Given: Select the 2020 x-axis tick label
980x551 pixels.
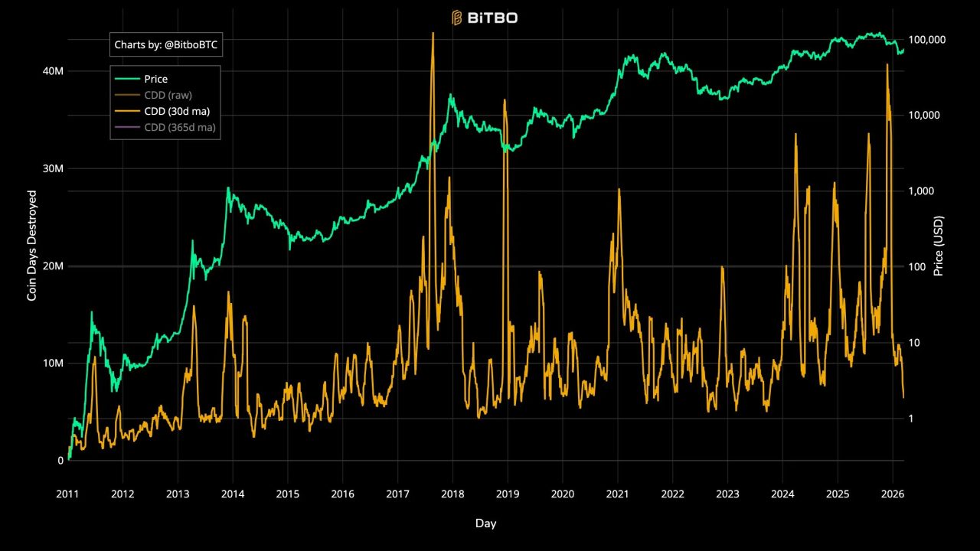Looking at the screenshot, I should [x=563, y=494].
